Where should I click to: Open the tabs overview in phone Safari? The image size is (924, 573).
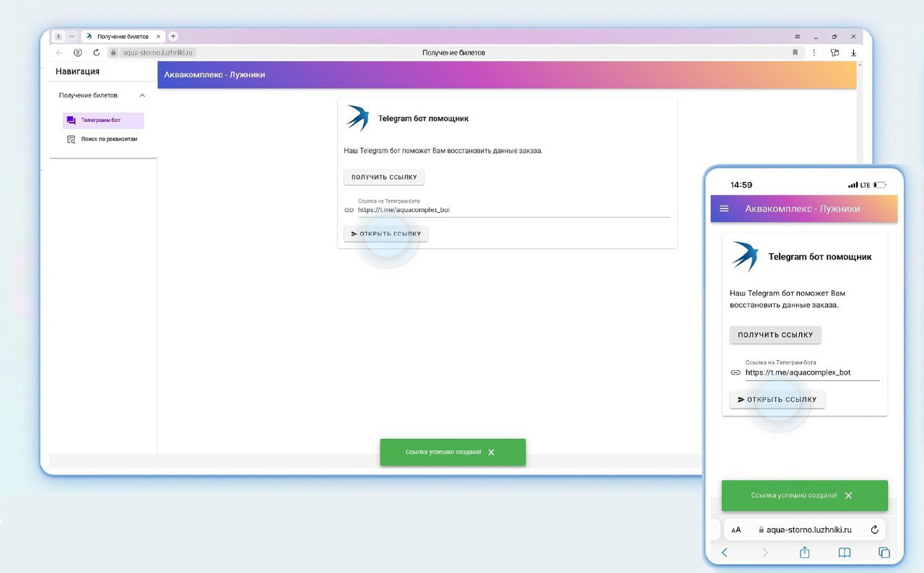pos(884,552)
